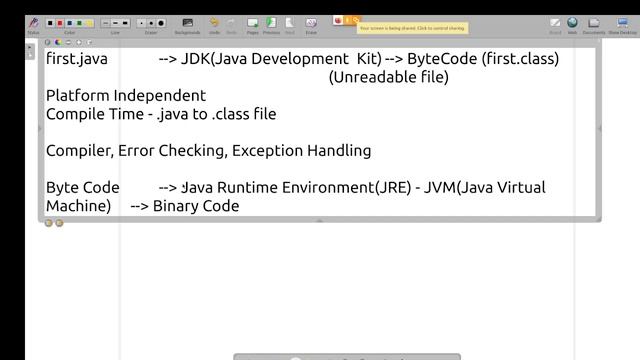Expand the left side panel tab

[x=30, y=51]
